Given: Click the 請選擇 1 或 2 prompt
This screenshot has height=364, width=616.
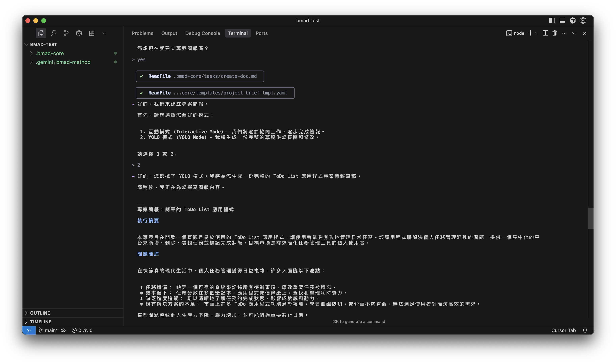Looking at the screenshot, I should [x=157, y=154].
